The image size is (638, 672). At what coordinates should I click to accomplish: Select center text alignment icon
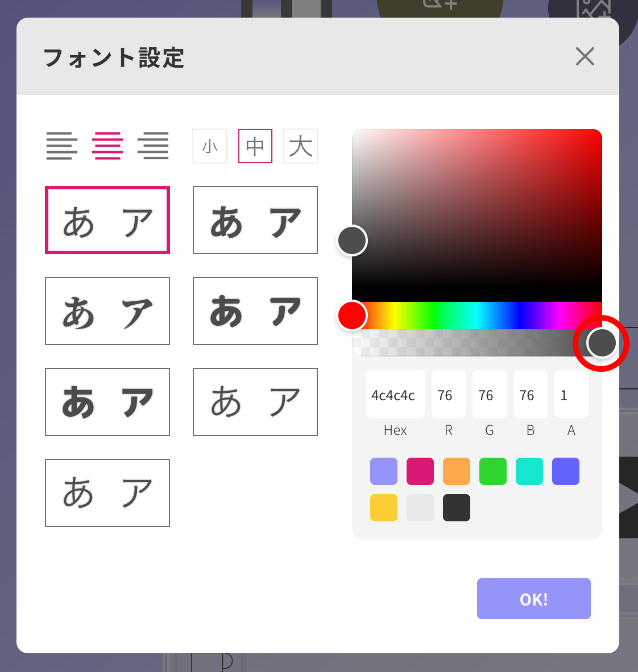tap(107, 146)
